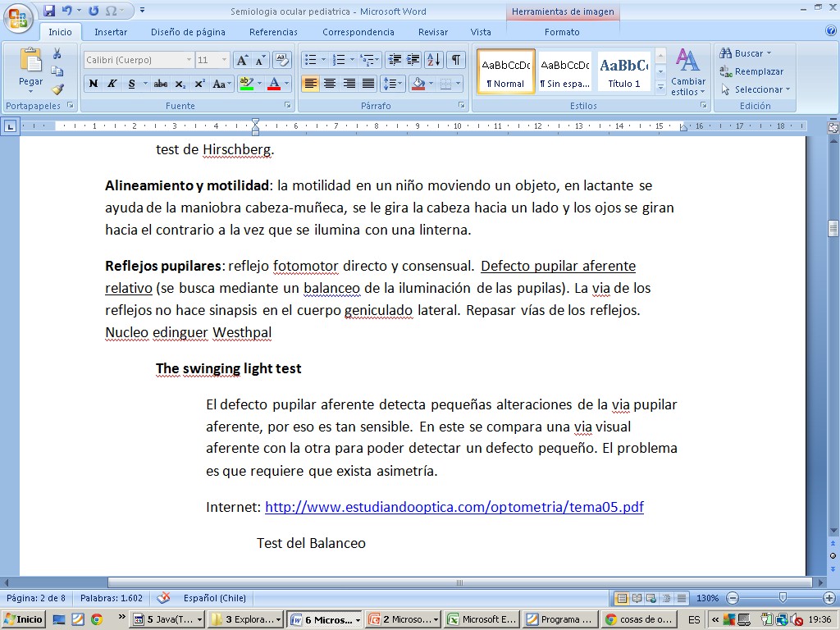Click the zoom slider handle in status bar
The height and width of the screenshot is (630, 840).
tap(783, 598)
